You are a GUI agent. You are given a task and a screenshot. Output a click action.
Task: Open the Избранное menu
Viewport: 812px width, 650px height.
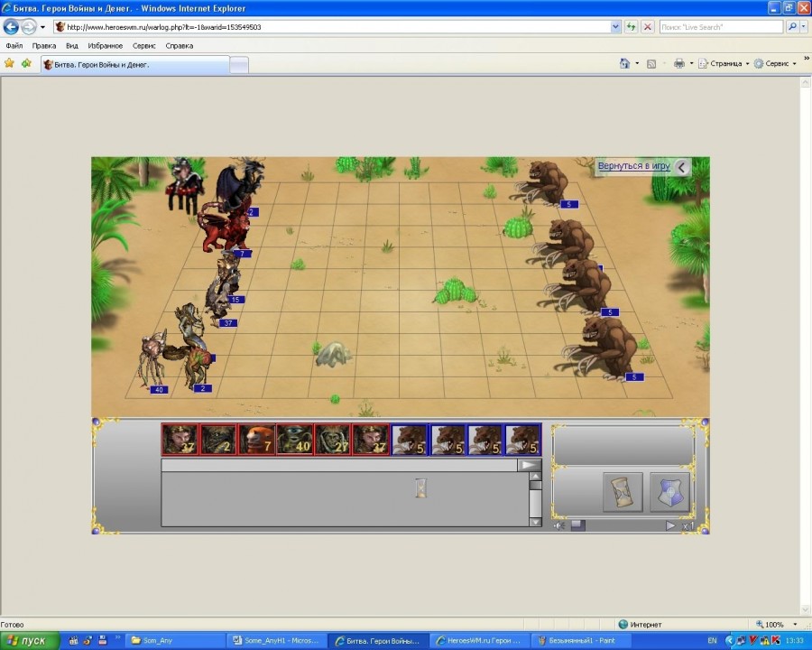pos(106,46)
